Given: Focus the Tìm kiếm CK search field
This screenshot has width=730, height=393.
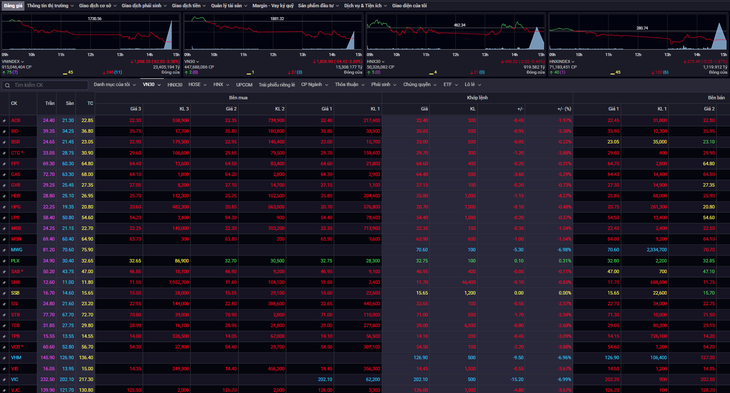Looking at the screenshot, I should (49, 85).
